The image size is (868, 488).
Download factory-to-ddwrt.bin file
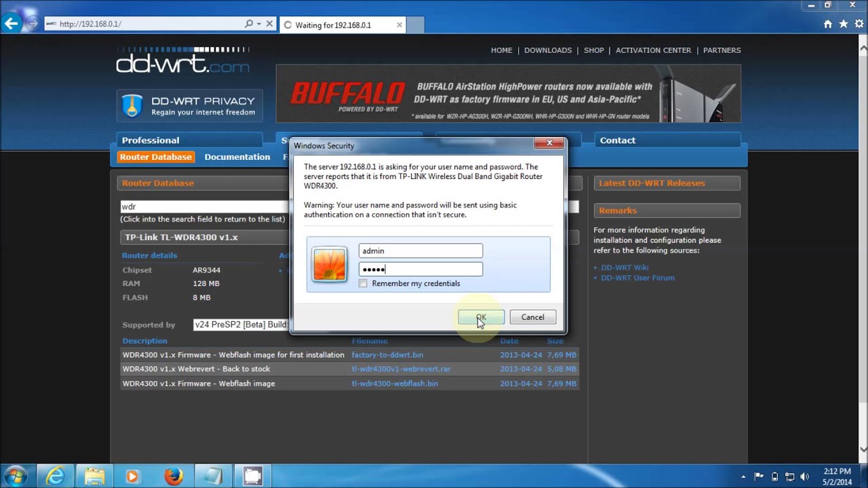[387, 354]
